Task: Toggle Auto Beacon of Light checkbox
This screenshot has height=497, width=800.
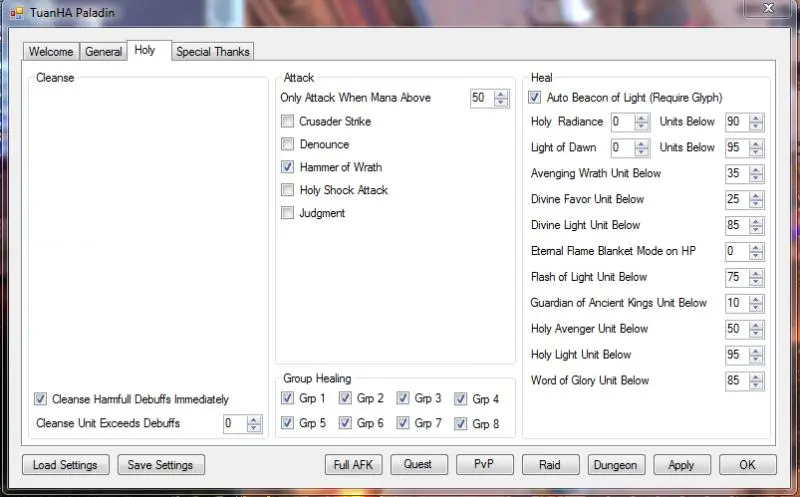Action: [x=535, y=98]
